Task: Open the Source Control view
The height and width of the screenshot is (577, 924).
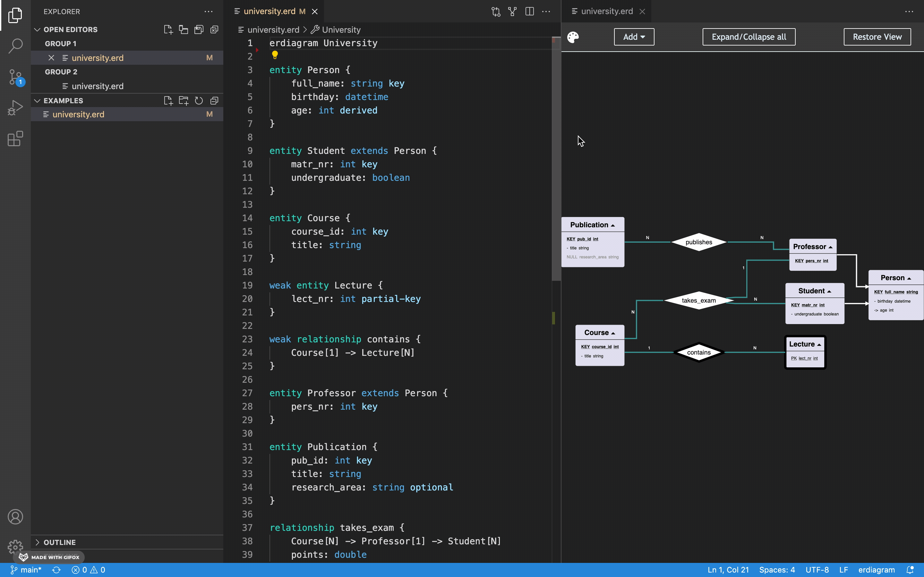Action: point(15,77)
